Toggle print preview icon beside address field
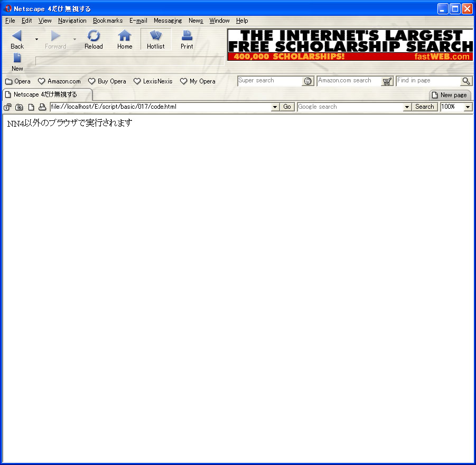The image size is (476, 465). [x=42, y=107]
